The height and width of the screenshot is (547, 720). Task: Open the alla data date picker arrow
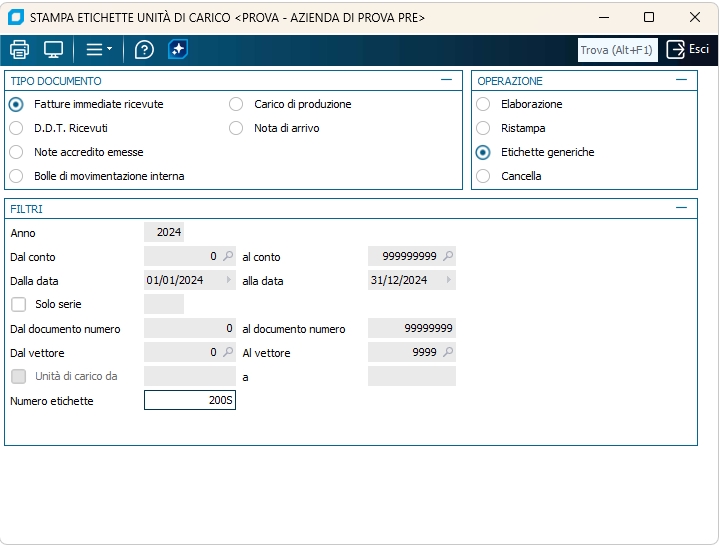[449, 280]
